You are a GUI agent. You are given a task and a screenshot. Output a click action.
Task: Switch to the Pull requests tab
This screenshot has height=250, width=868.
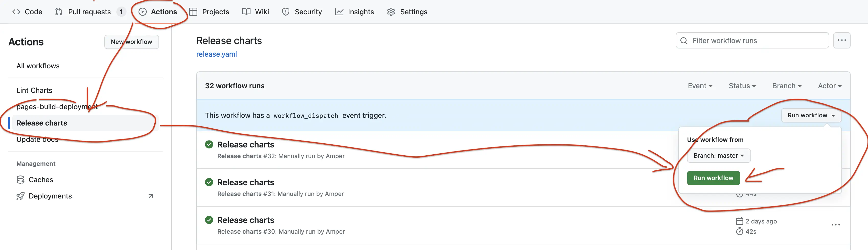[89, 12]
